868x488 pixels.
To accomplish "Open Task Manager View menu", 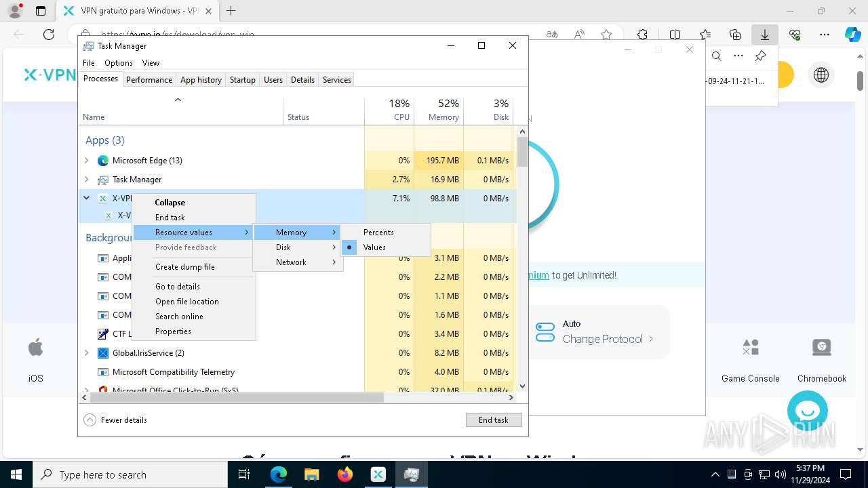I will tap(151, 63).
